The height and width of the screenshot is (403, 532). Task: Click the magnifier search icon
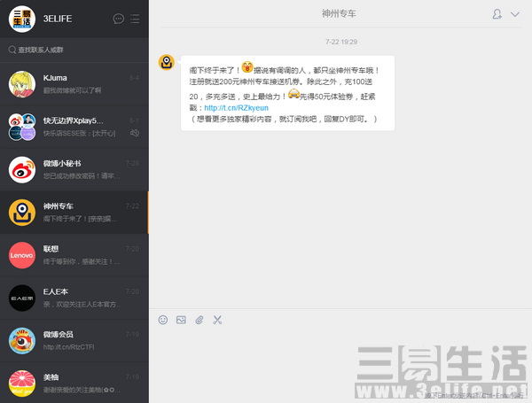[12, 50]
